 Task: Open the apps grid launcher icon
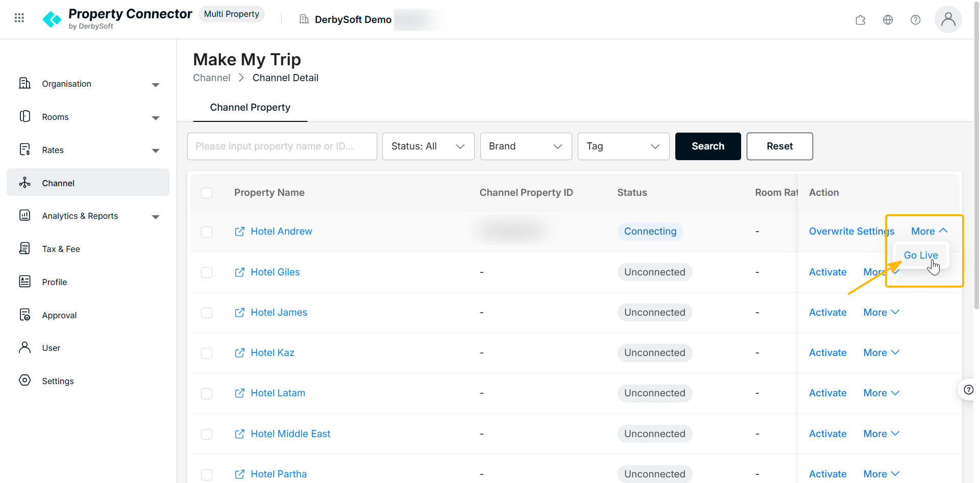(19, 18)
